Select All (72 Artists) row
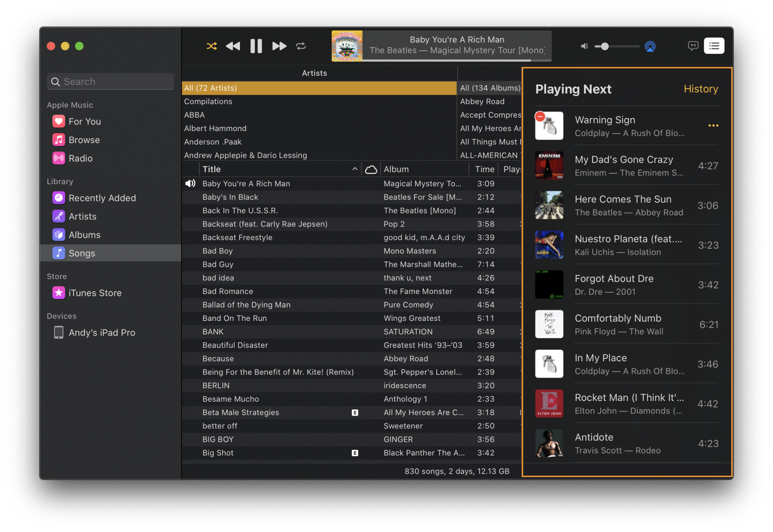 319,88
